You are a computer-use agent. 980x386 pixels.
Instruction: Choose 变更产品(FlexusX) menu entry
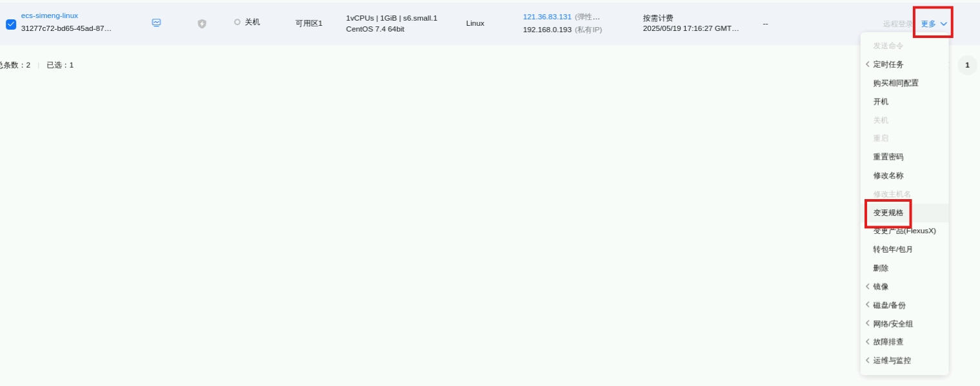tap(904, 231)
